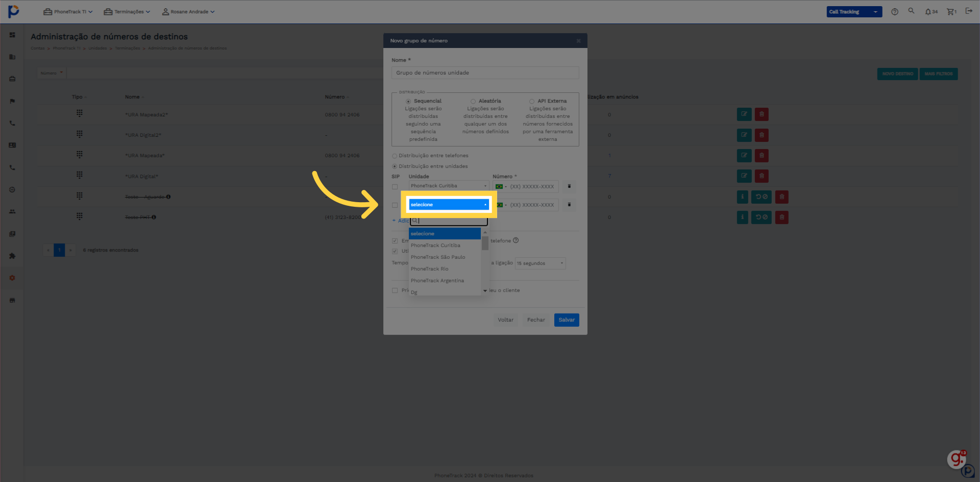Toggle SIP checkbox for second unit row
The image size is (980, 482).
(395, 205)
